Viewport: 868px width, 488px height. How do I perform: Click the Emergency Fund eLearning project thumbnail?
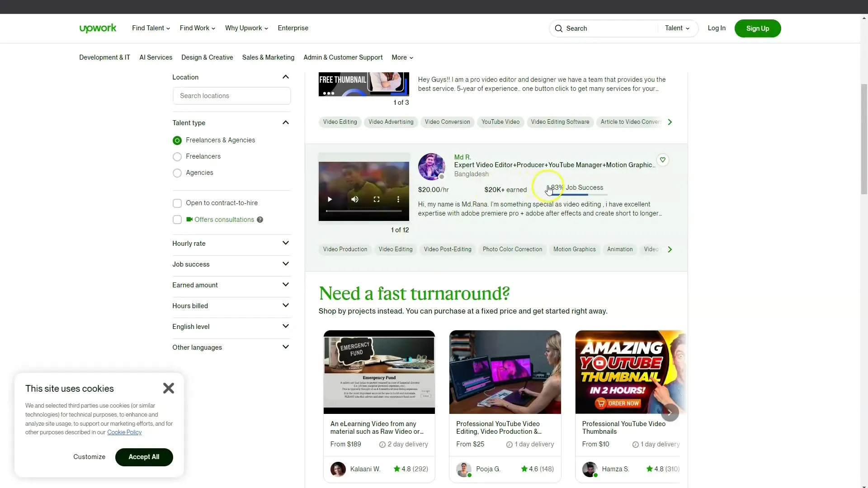pyautogui.click(x=379, y=372)
